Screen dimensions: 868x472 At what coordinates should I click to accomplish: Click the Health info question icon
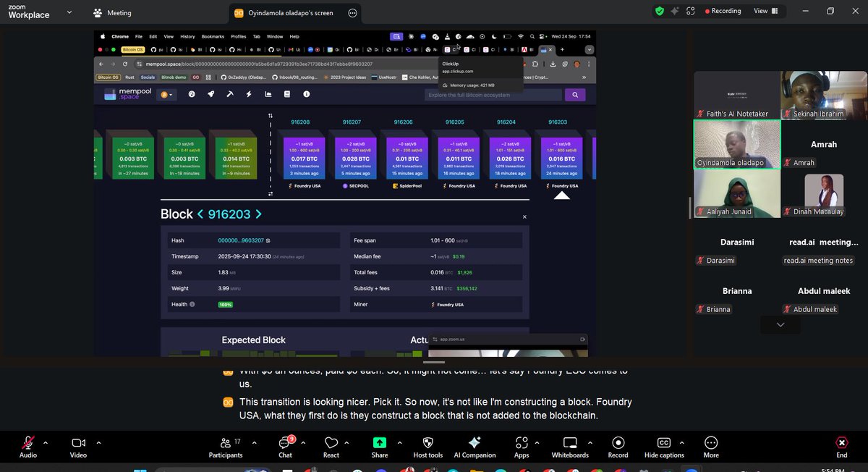point(192,305)
